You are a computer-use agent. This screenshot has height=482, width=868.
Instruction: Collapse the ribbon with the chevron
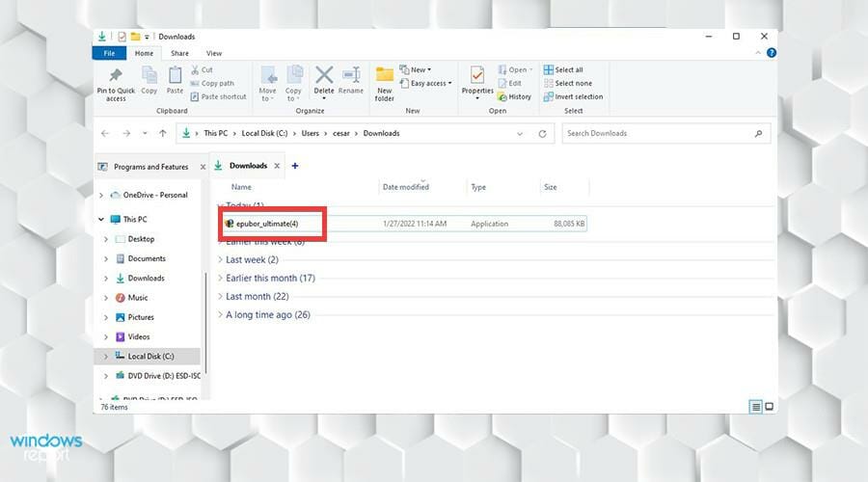pyautogui.click(x=758, y=53)
